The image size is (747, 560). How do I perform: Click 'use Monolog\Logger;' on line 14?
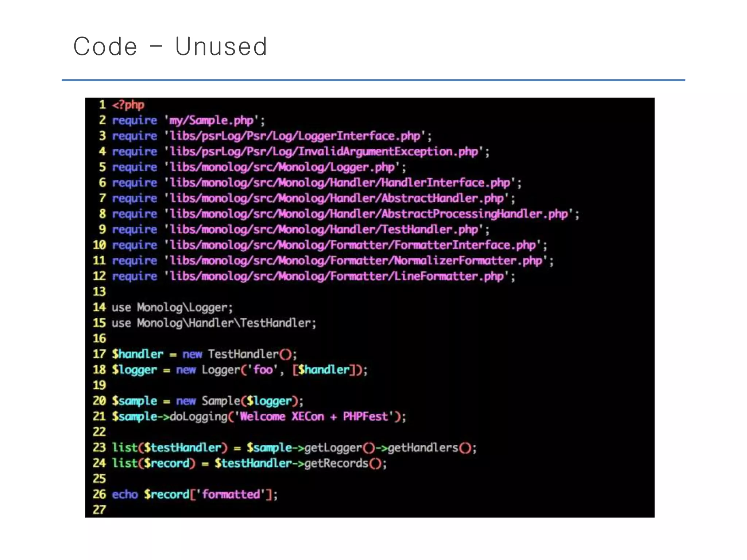[172, 308]
